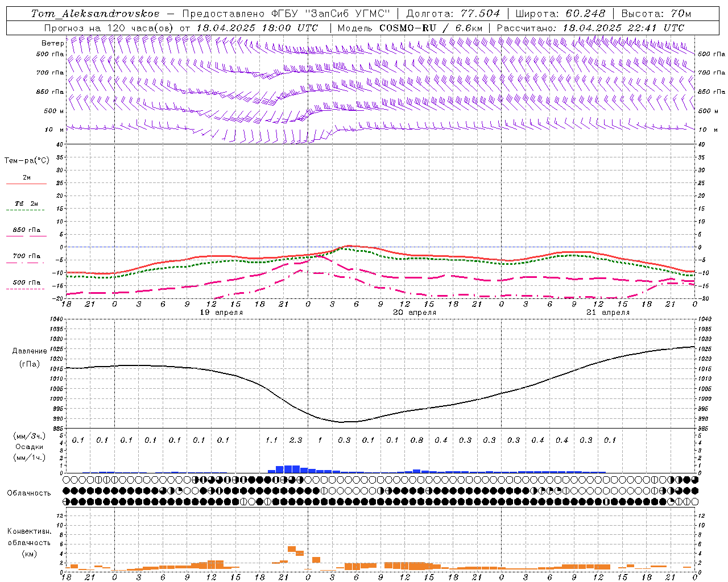Viewport: 728px width, 582px height.
Task: Click the blue line sample under 2м legend
Action: pos(26,184)
